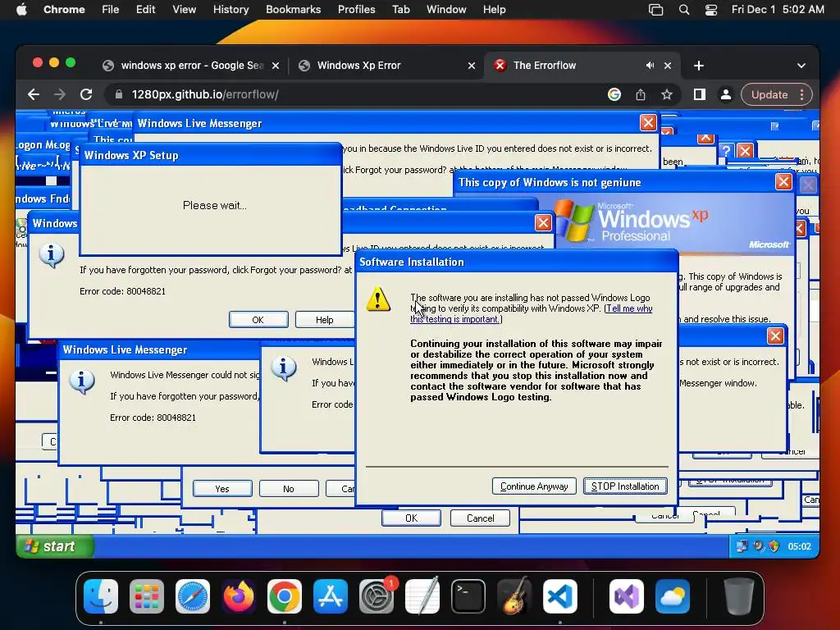Screen dimensions: 840x630
Task: Open macOS Control Center
Action: click(x=711, y=10)
